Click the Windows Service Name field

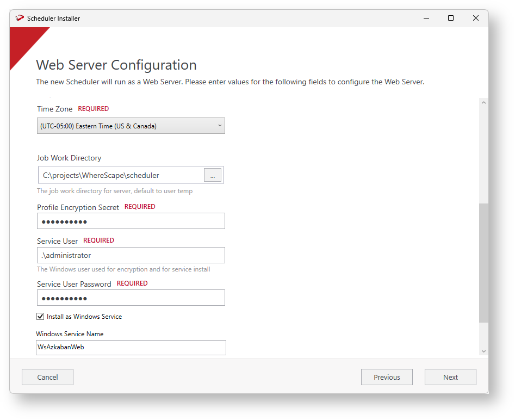pos(131,348)
